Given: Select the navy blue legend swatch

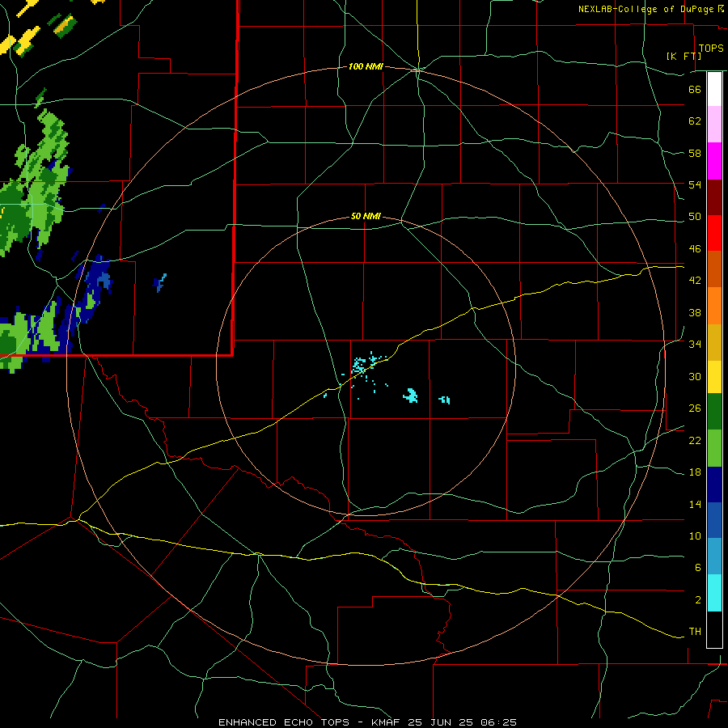Looking at the screenshot, I should point(714,485).
